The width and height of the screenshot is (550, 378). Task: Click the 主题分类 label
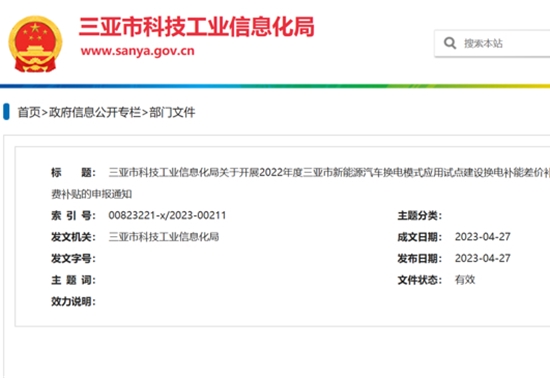click(420, 215)
